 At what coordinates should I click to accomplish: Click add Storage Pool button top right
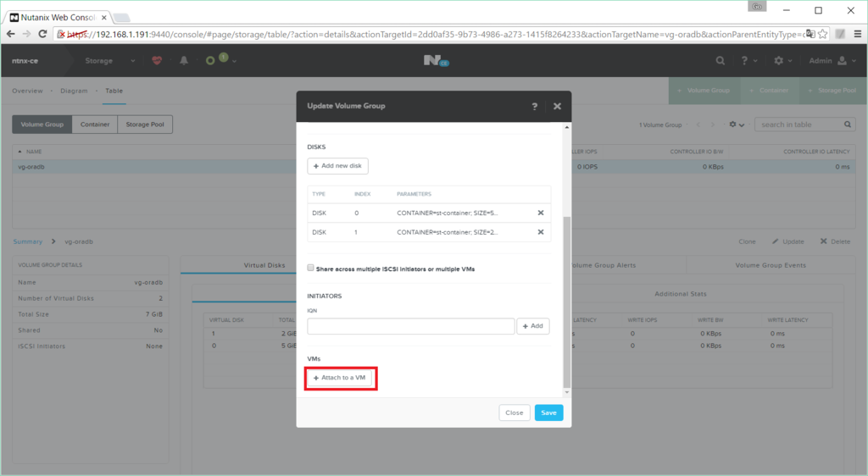[832, 90]
